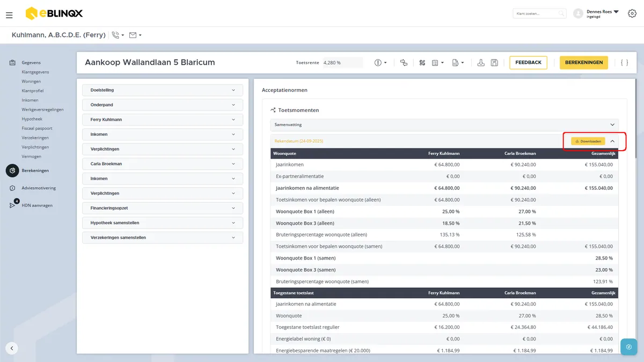Click the teal floating help button

click(x=628, y=347)
